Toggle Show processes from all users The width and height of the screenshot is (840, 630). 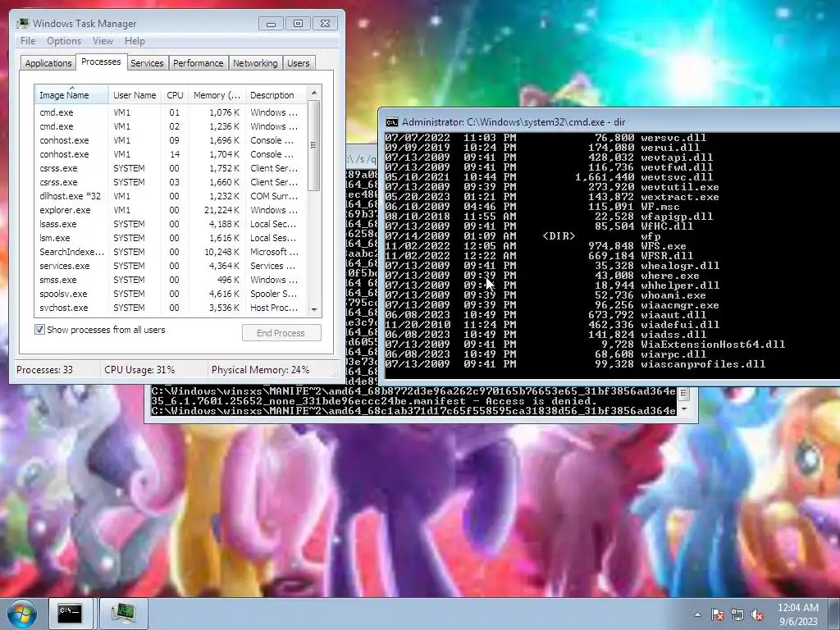[39, 330]
